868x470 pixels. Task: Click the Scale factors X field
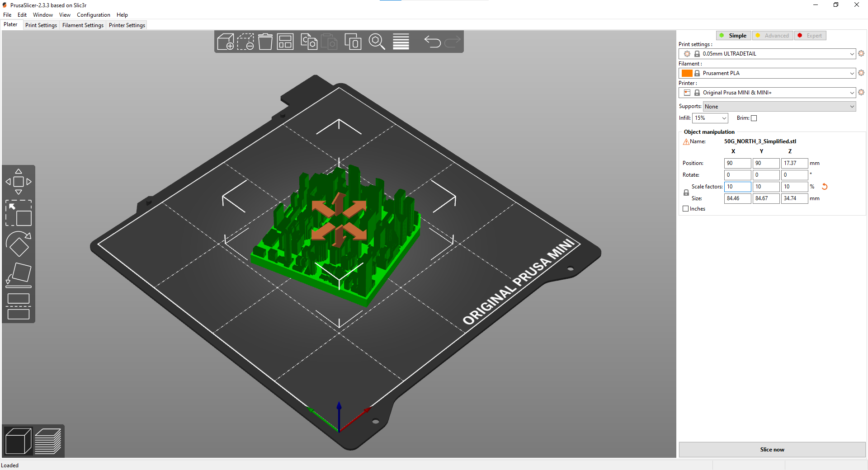737,187
